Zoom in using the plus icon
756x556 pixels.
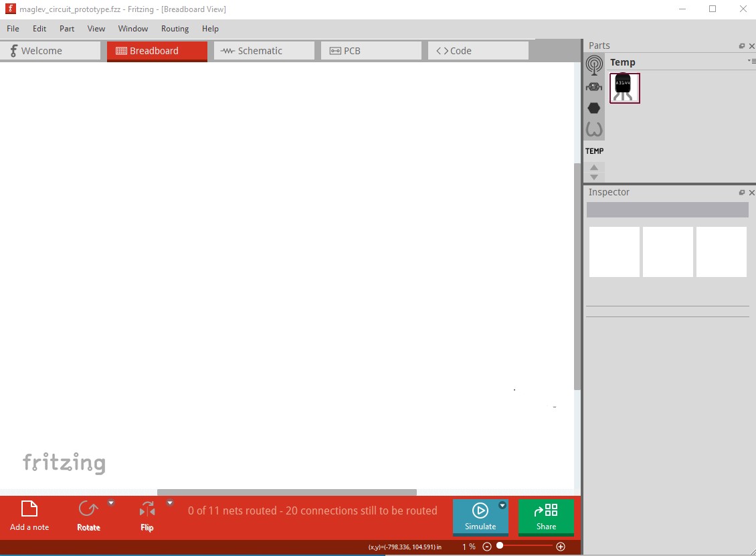561,547
